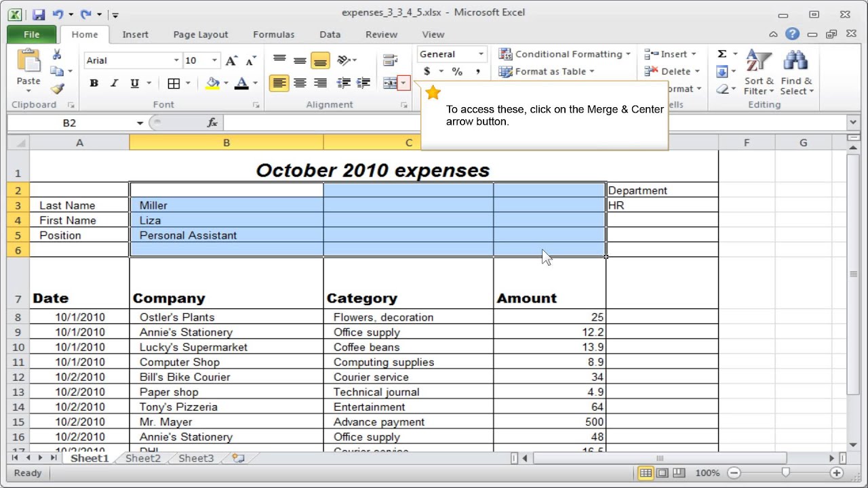Select the Format Painter brush
The width and height of the screenshot is (868, 488).
[57, 89]
